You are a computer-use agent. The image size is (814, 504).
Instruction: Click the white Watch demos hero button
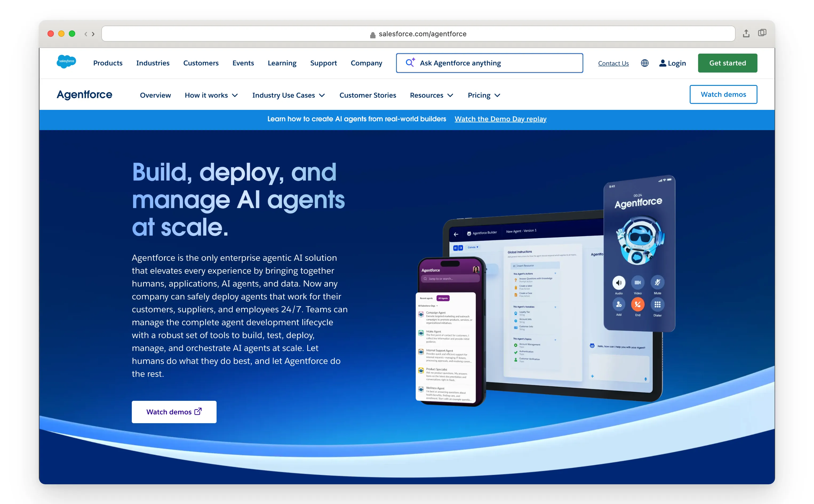coord(174,412)
